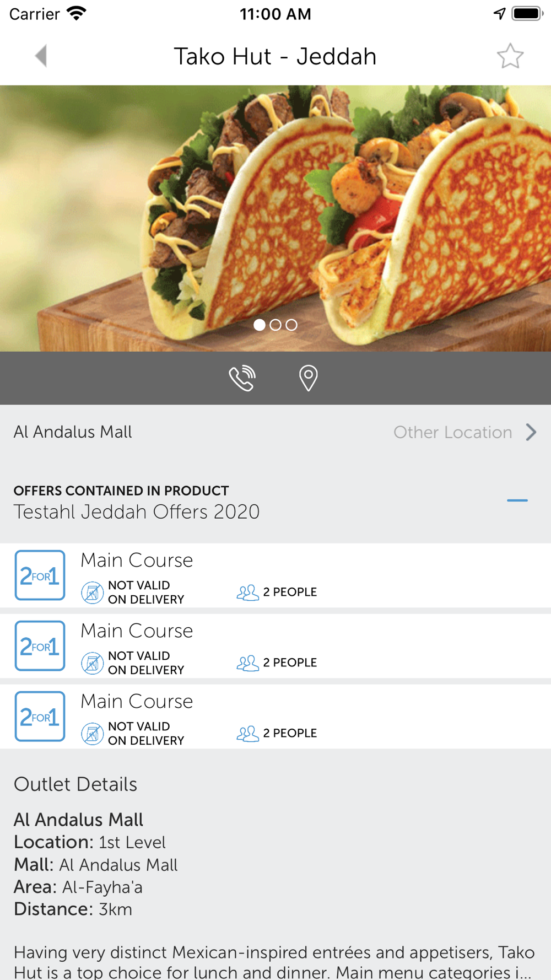551x980 pixels.
Task: Tap 'Mall: Al Andalus Mall' line
Action: [96, 865]
